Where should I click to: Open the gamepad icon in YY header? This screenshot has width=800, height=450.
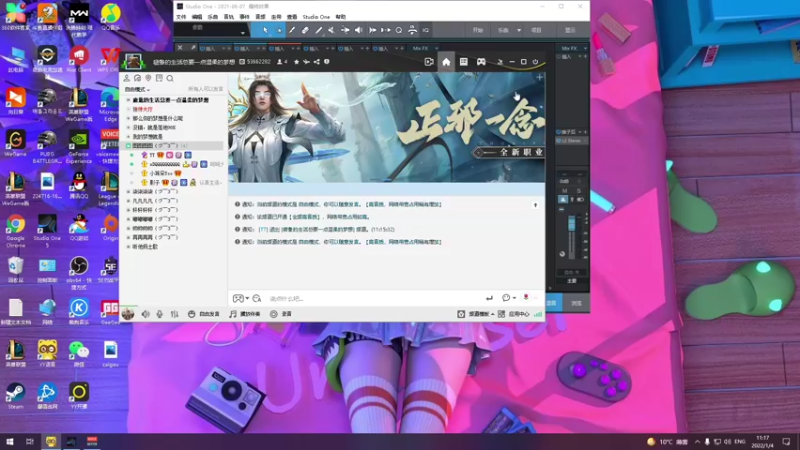point(481,62)
